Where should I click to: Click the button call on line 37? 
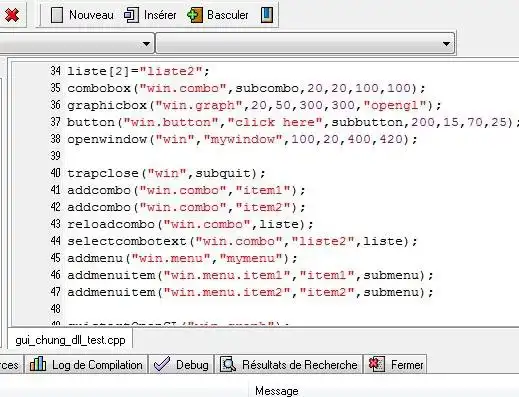(x=293, y=122)
